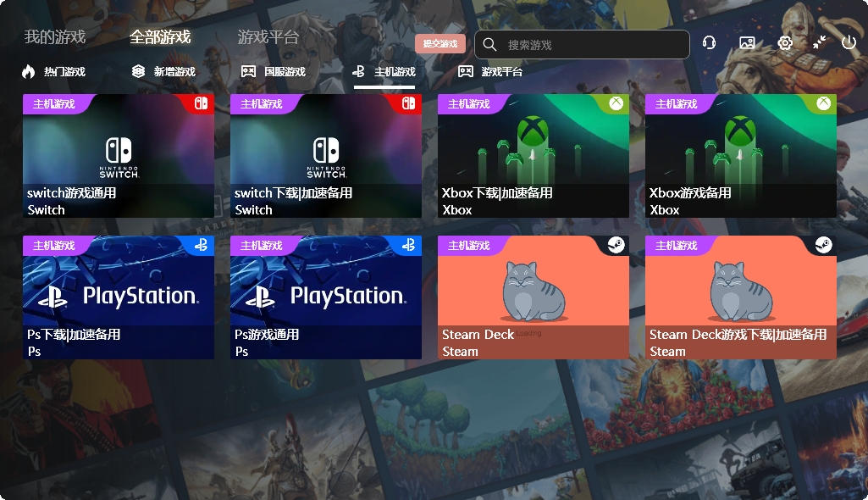Click Steam label under Steam Deck游戏下载|加速备用
The width and height of the screenshot is (868, 500).
[667, 352]
